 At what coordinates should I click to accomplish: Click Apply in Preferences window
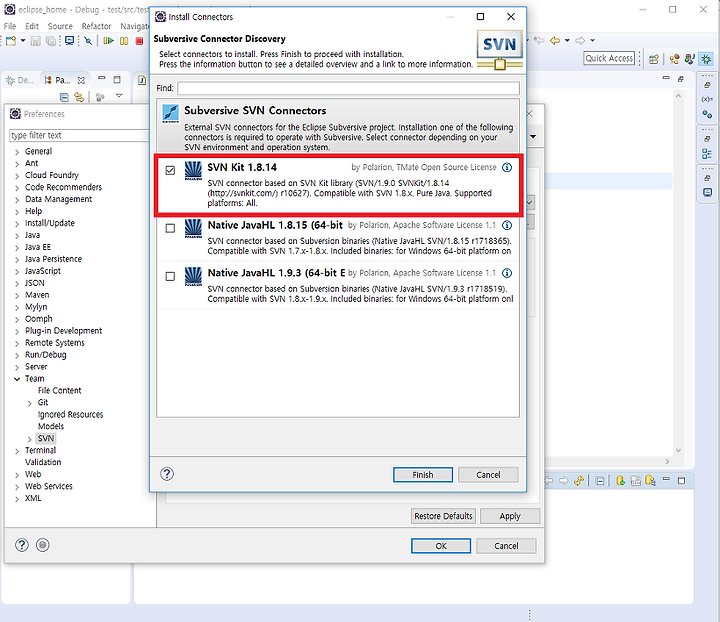tap(510, 516)
